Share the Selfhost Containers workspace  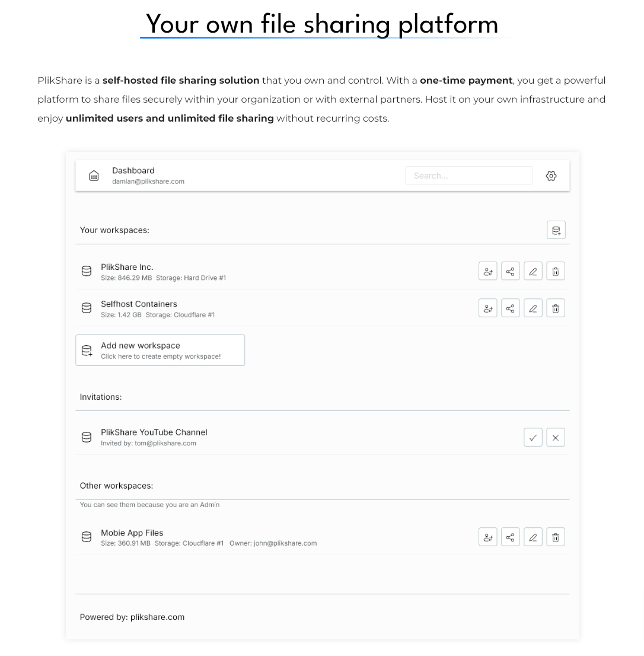[511, 308]
